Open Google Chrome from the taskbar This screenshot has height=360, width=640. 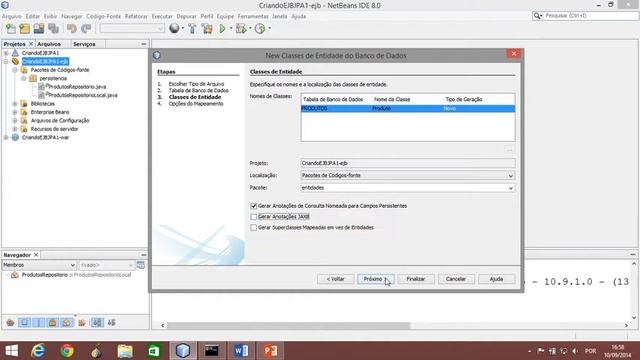(67, 351)
